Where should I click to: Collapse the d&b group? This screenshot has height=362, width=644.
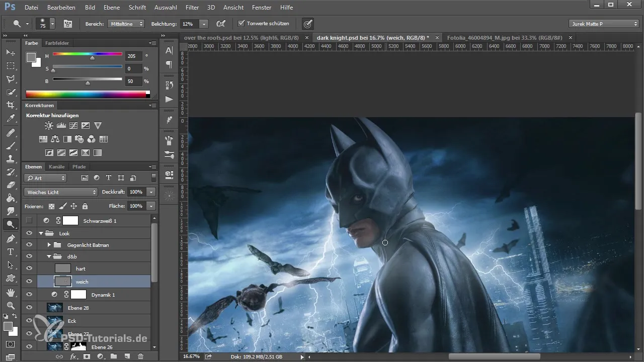(x=49, y=256)
